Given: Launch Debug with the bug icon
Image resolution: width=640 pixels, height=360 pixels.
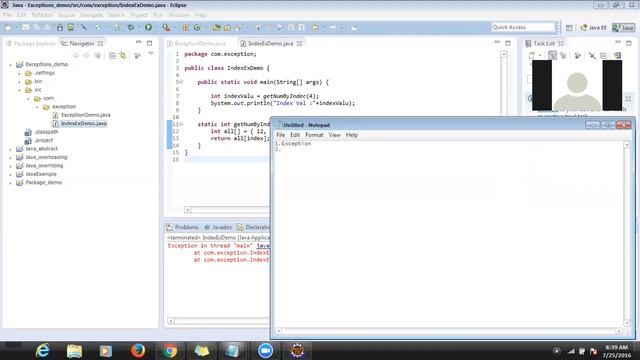Looking at the screenshot, I should (131, 27).
